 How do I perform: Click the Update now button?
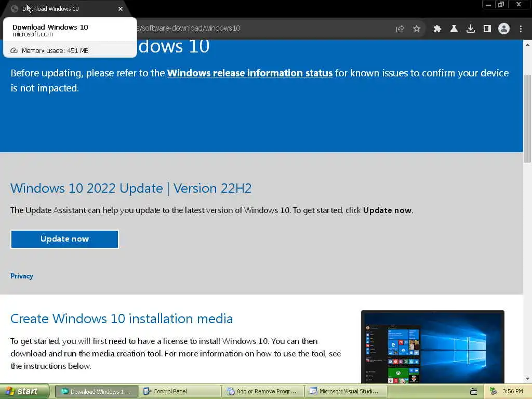point(64,239)
